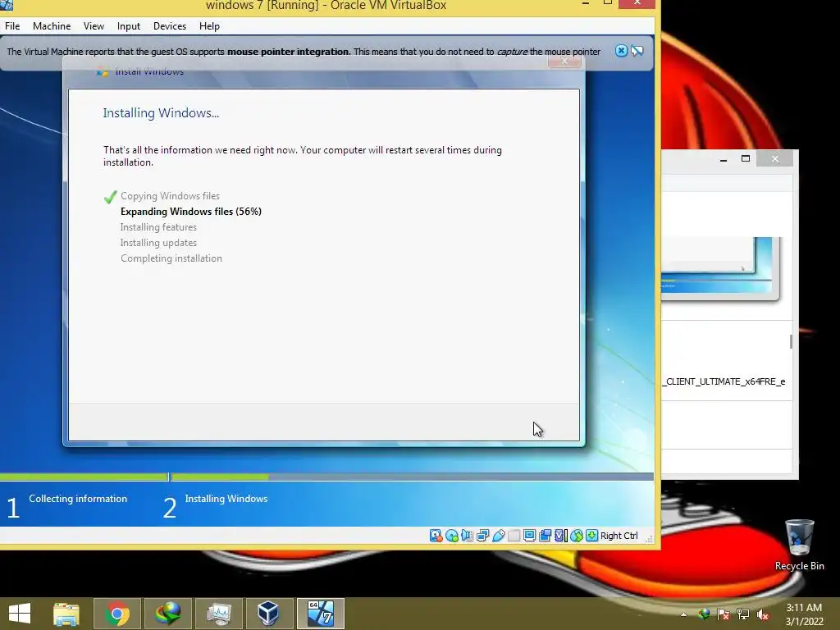Open the Input menu
This screenshot has height=630, width=840.
tap(129, 25)
